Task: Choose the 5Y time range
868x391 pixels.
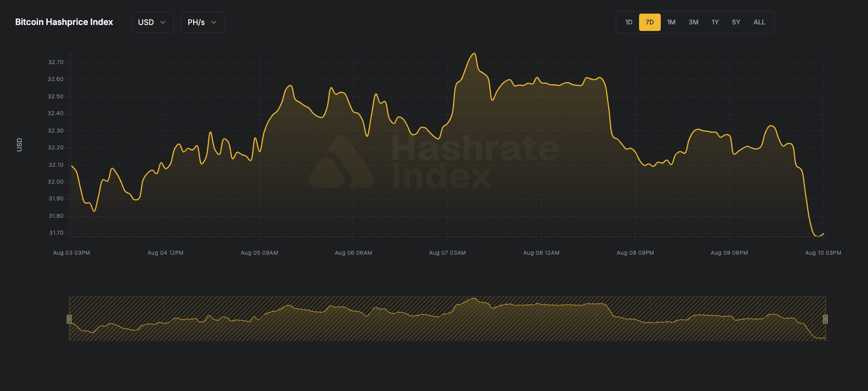Action: pos(736,22)
